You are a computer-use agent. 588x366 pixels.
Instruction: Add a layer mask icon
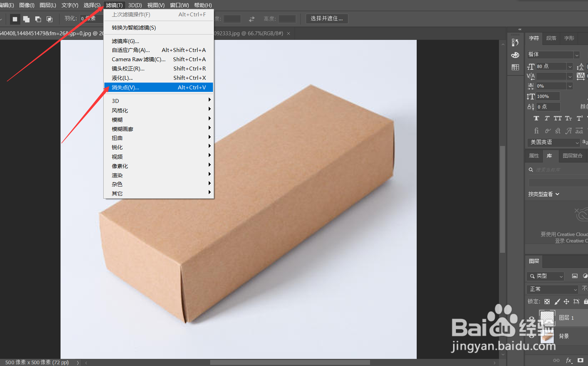coord(581,360)
